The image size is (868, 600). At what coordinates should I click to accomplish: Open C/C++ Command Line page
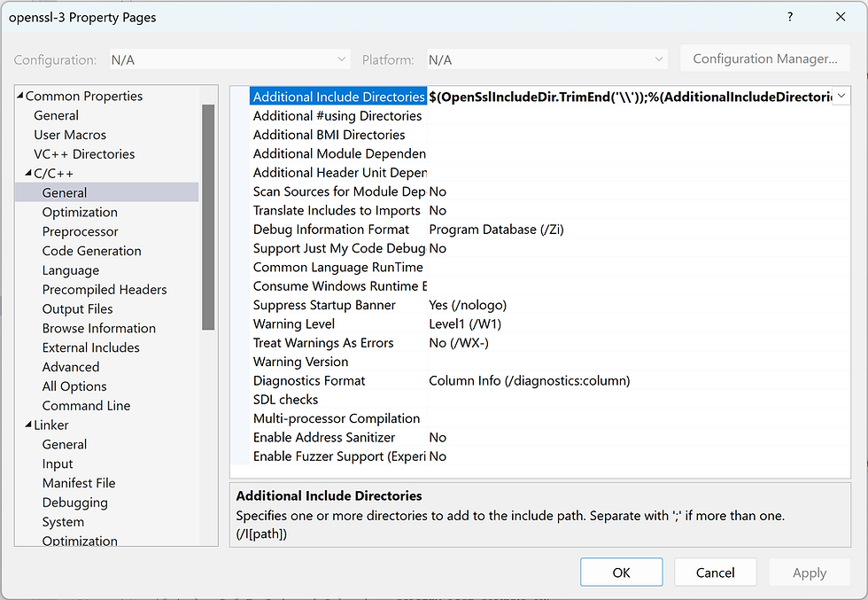point(87,406)
